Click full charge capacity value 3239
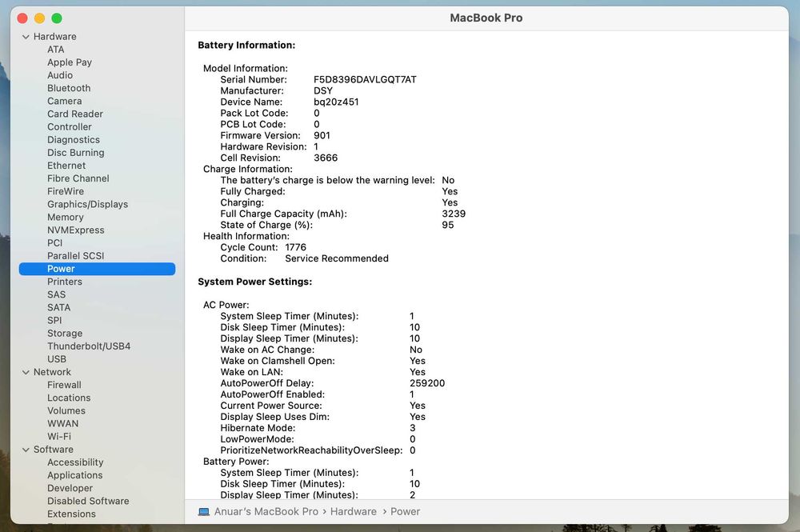Viewport: 800px width, 532px height. coord(454,214)
